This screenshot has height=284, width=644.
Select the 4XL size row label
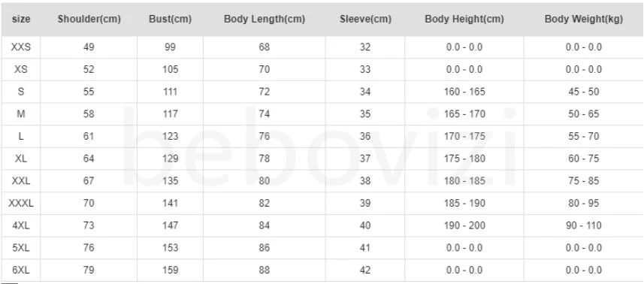coord(21,225)
